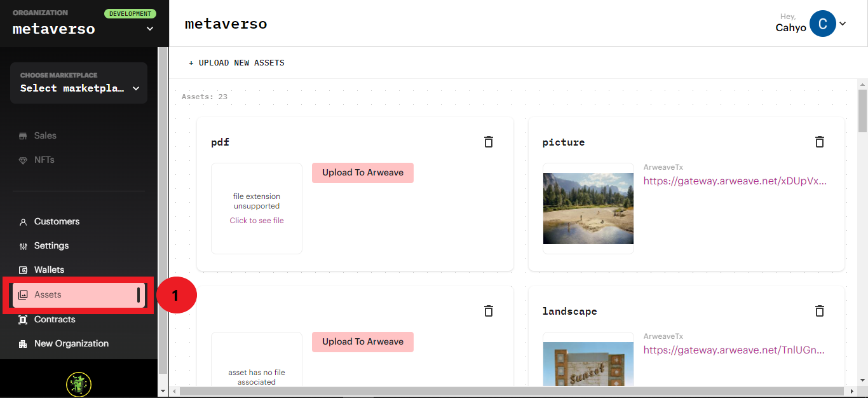Image resolution: width=868 pixels, height=398 pixels.
Task: Click the landscape asset title
Action: (x=569, y=312)
